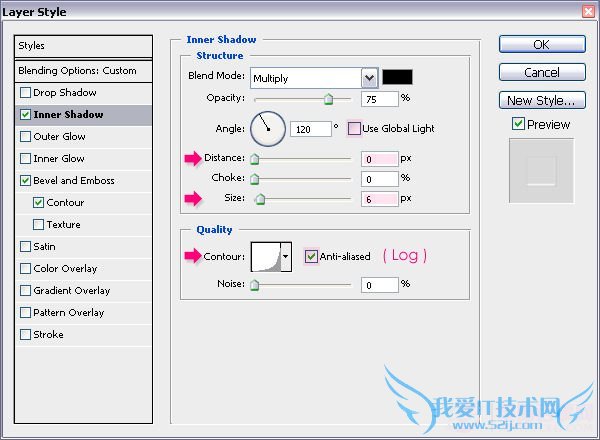This screenshot has width=600, height=440.
Task: Click the Distance value field
Action: click(x=380, y=159)
